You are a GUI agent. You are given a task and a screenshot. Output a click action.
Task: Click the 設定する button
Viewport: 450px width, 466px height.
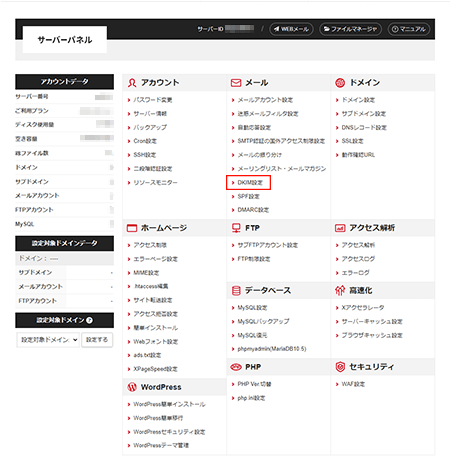point(97,340)
